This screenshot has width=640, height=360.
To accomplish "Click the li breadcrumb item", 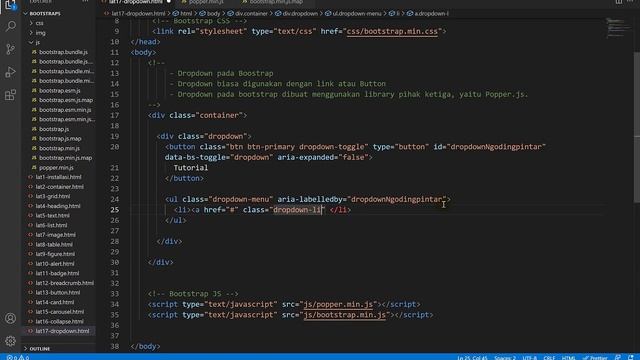I will (395, 13).
